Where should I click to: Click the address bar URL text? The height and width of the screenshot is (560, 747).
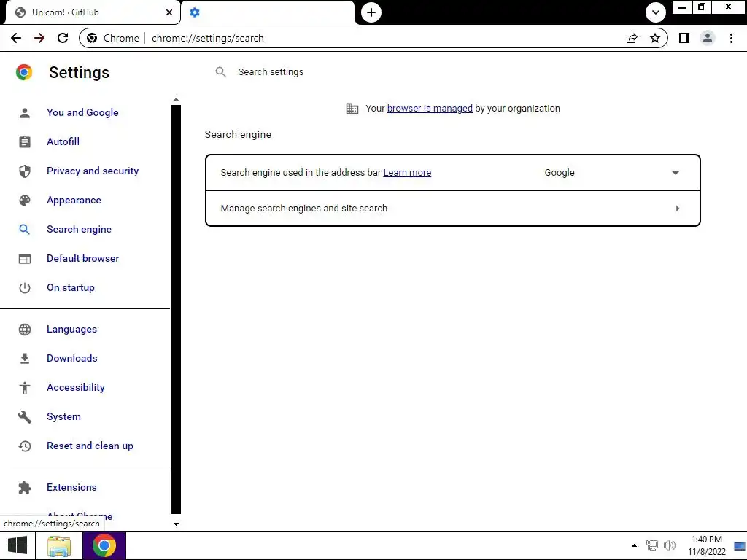coord(208,38)
